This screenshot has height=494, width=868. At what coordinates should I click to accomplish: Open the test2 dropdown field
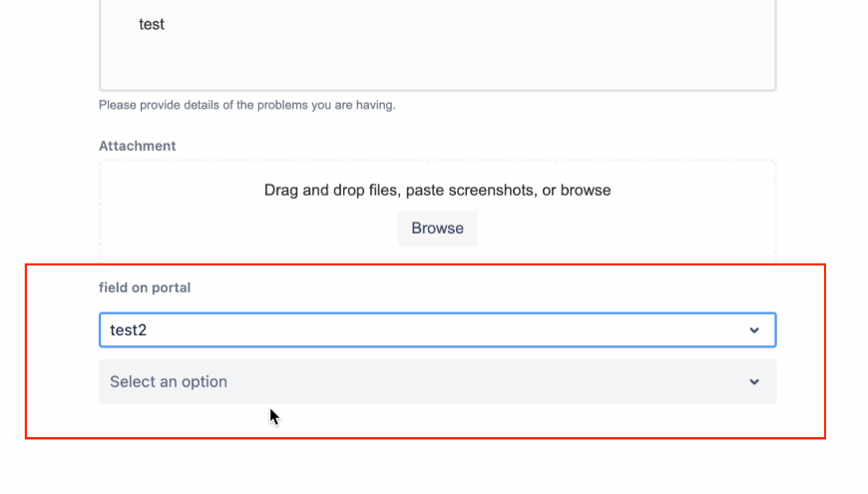(x=437, y=330)
